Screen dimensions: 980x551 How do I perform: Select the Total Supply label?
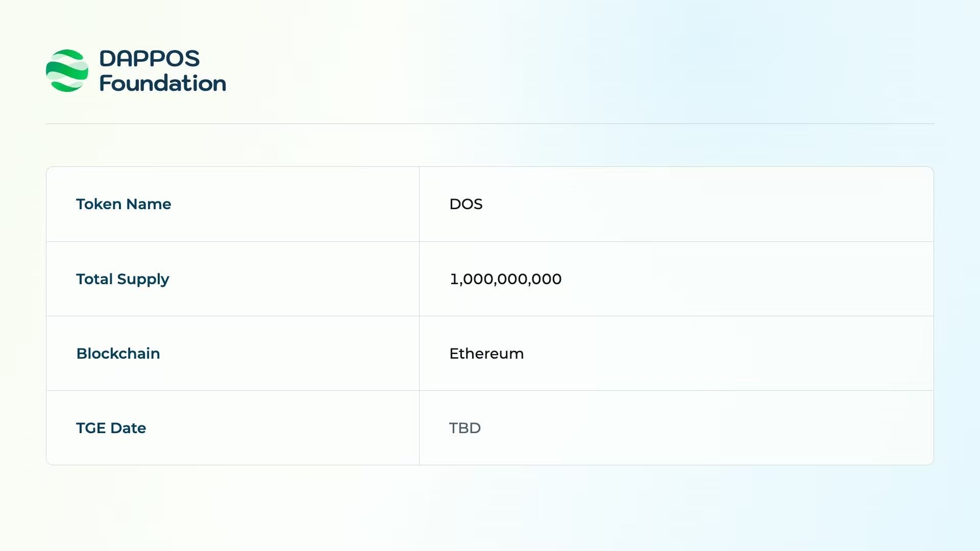click(122, 279)
